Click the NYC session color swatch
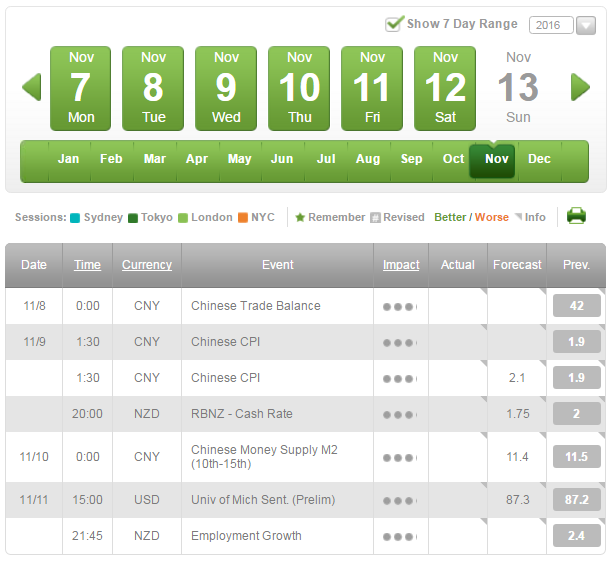This screenshot has height=569, width=615. [243, 218]
